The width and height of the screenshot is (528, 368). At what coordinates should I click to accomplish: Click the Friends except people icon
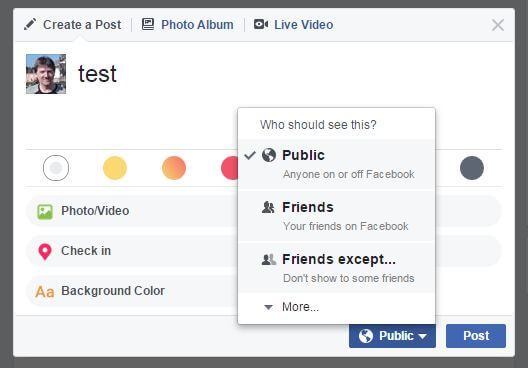(x=269, y=259)
